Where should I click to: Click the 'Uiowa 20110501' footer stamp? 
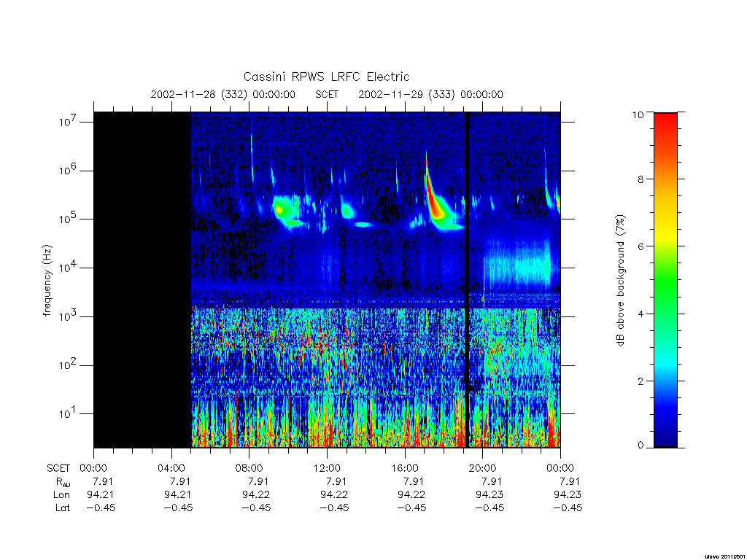[725, 556]
